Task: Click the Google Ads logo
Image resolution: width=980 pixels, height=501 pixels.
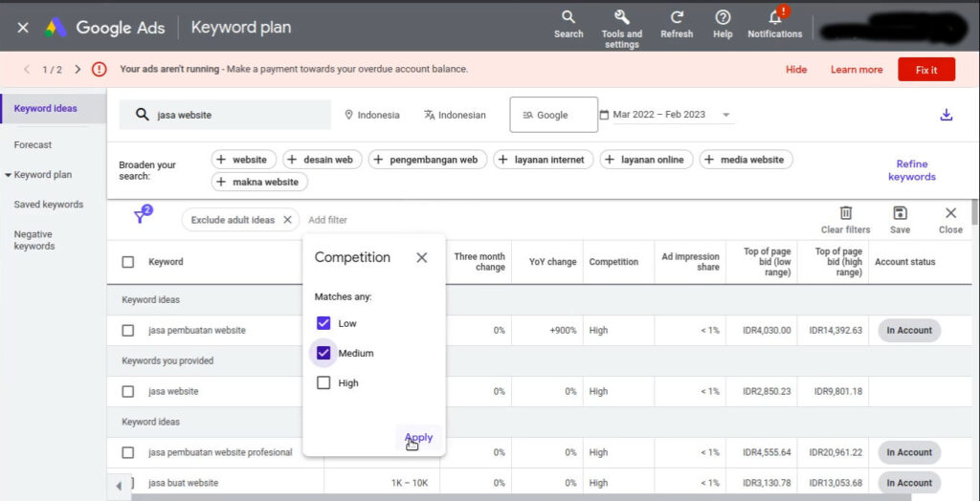Action: tap(56, 28)
